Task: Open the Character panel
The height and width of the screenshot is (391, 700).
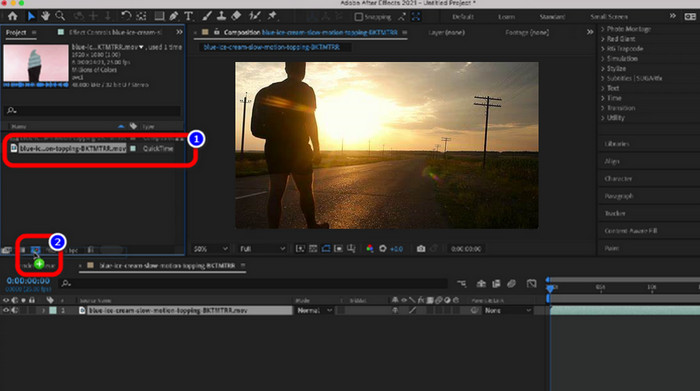Action: 618,179
